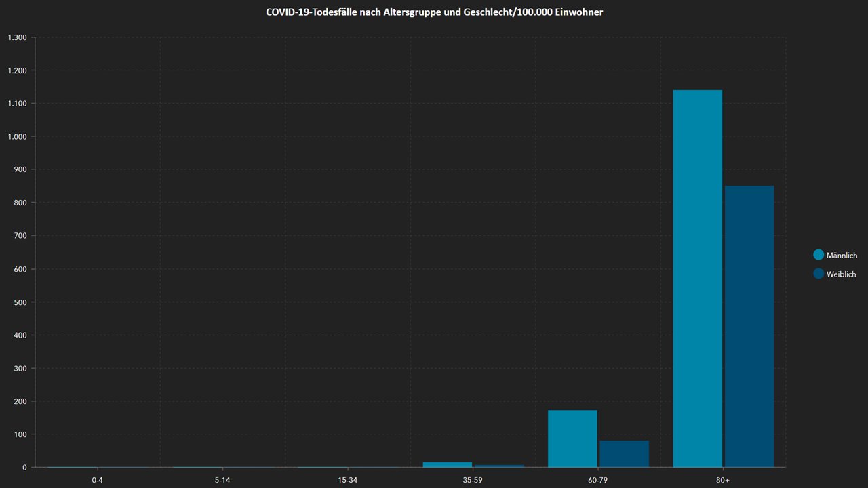Toggle the Männlich series via legend label
The image size is (868, 488).
[842, 256]
